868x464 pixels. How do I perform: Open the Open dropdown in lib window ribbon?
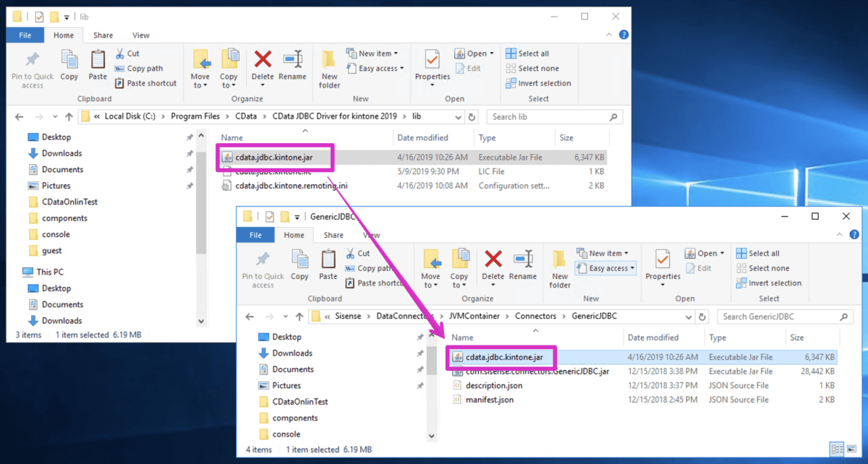(x=475, y=53)
